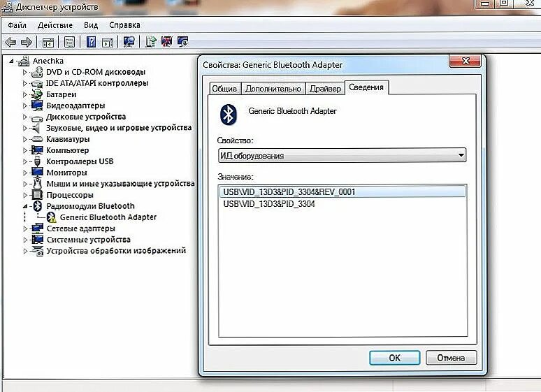Viewport: 541px width, 392px height.
Task: Click the Звуковые устройства speaker icon
Action: (x=36, y=128)
